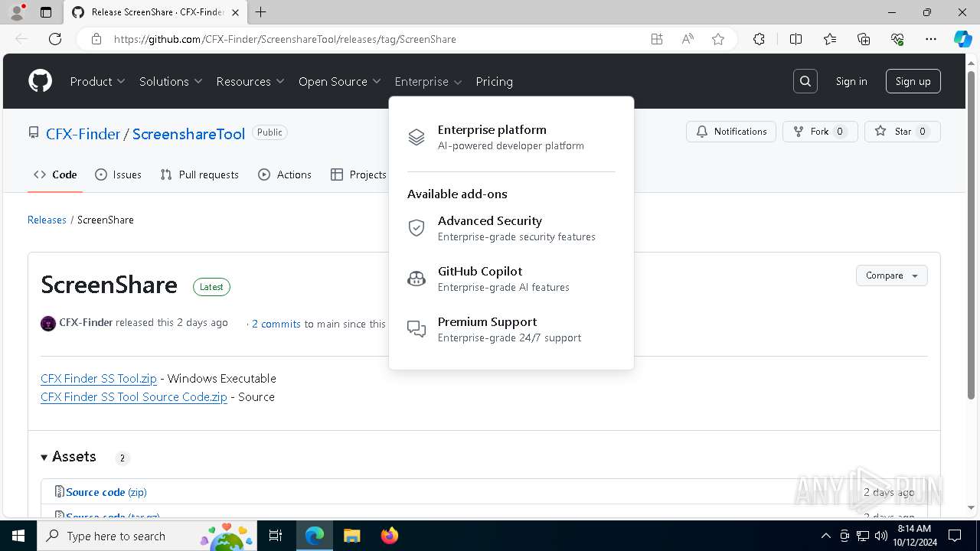Viewport: 980px width, 551px height.
Task: Open the Pricing page
Action: tap(494, 81)
